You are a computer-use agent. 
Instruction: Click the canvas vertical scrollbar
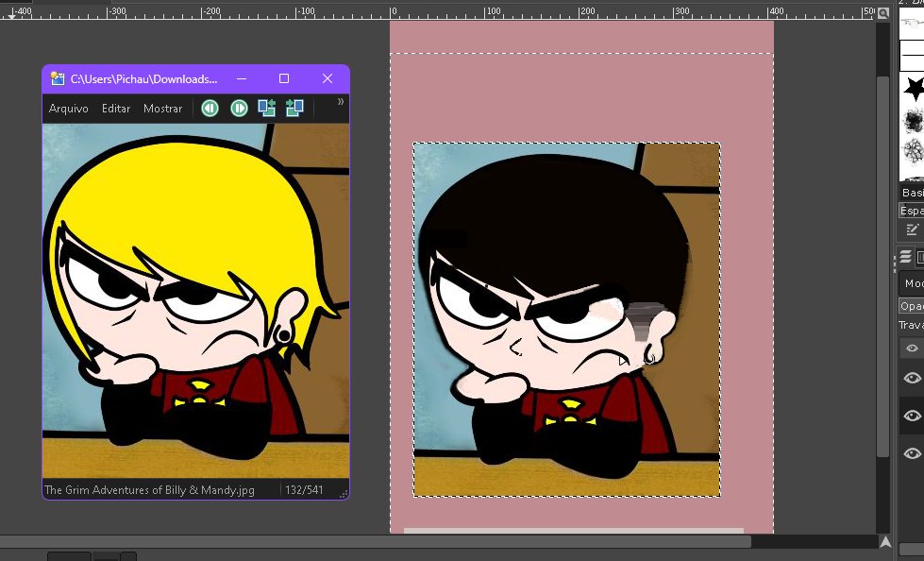882,265
